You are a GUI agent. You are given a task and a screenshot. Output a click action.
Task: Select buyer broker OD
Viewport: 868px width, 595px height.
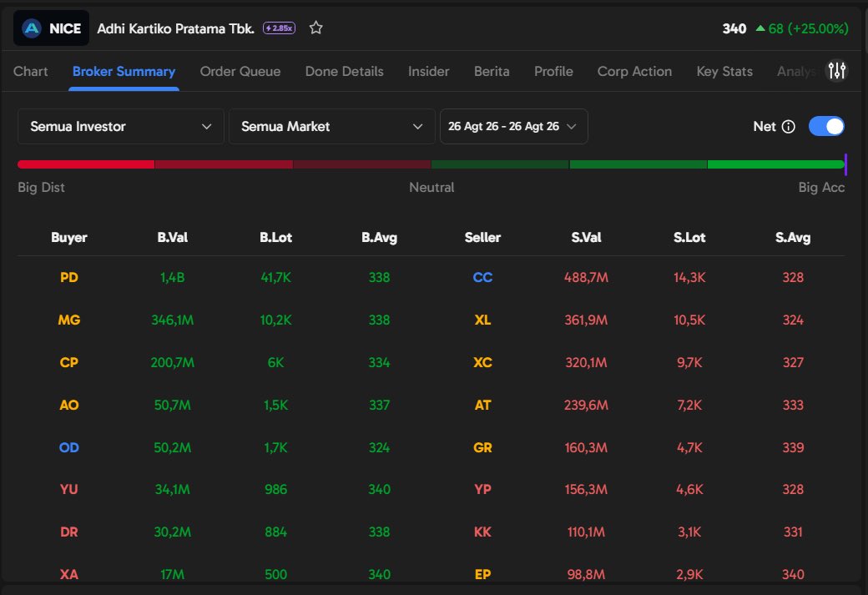tap(69, 447)
